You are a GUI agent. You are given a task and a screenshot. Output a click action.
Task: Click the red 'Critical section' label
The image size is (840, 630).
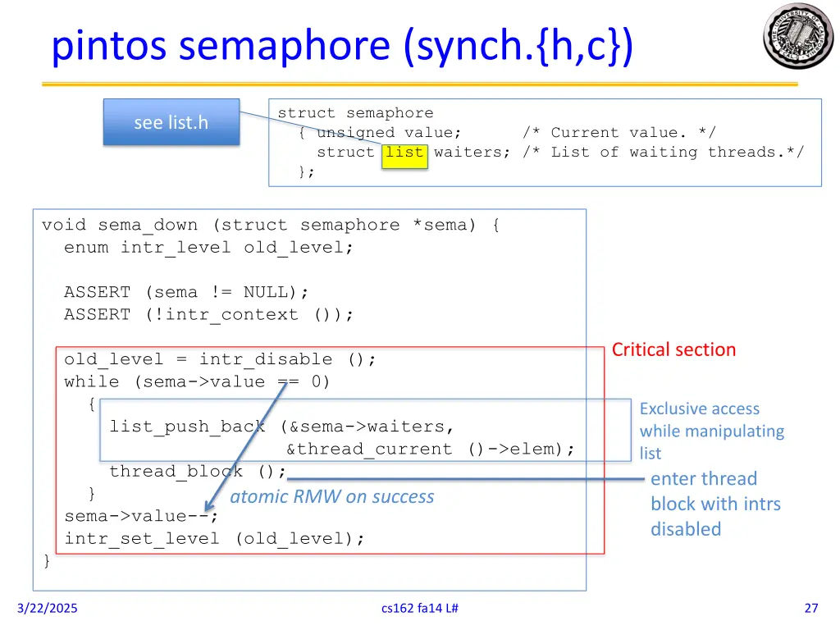pyautogui.click(x=673, y=349)
